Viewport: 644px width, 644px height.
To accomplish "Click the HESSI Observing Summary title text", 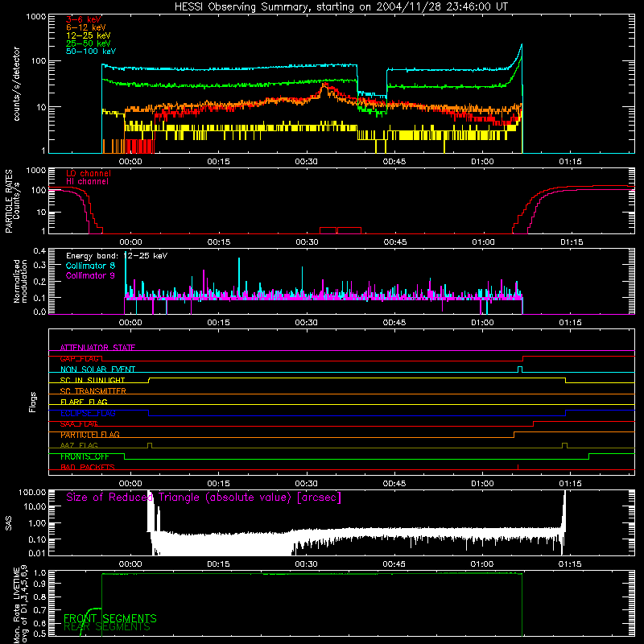I will click(x=341, y=7).
